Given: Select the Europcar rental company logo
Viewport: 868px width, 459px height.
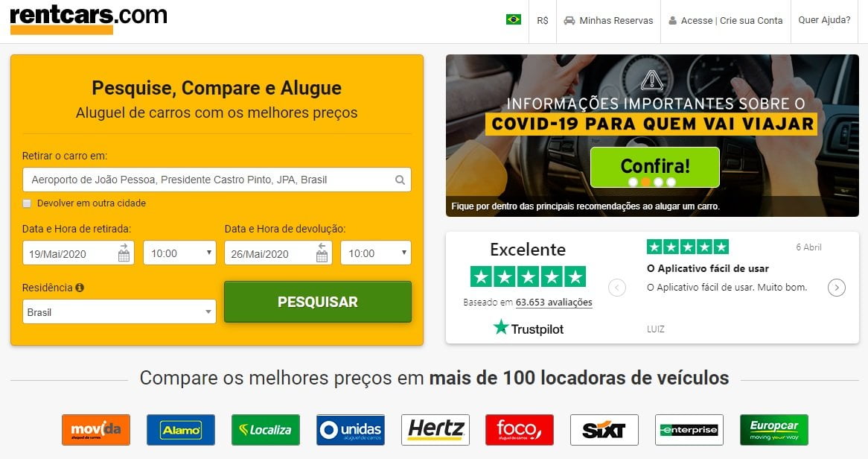Looking at the screenshot, I should click(x=774, y=430).
